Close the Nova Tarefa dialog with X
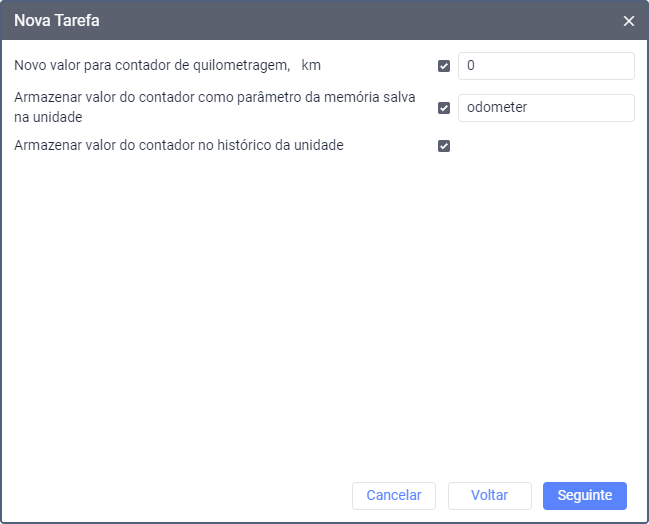 628,21
